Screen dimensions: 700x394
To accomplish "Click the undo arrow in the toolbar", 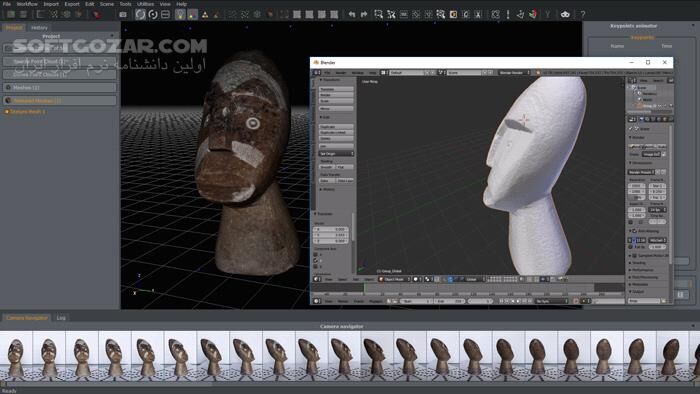I will (x=352, y=14).
